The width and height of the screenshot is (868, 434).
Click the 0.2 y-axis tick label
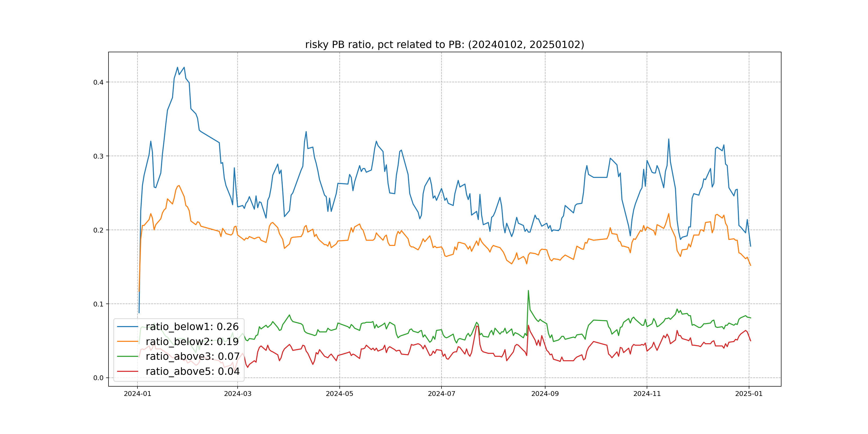98,230
